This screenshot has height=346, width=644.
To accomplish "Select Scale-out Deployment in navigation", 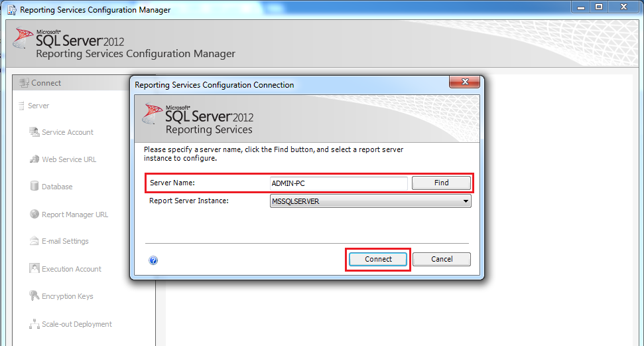I will [x=77, y=324].
